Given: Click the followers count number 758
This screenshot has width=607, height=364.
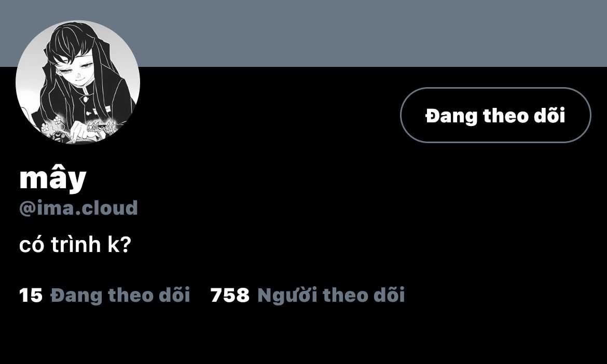Looking at the screenshot, I should [230, 295].
